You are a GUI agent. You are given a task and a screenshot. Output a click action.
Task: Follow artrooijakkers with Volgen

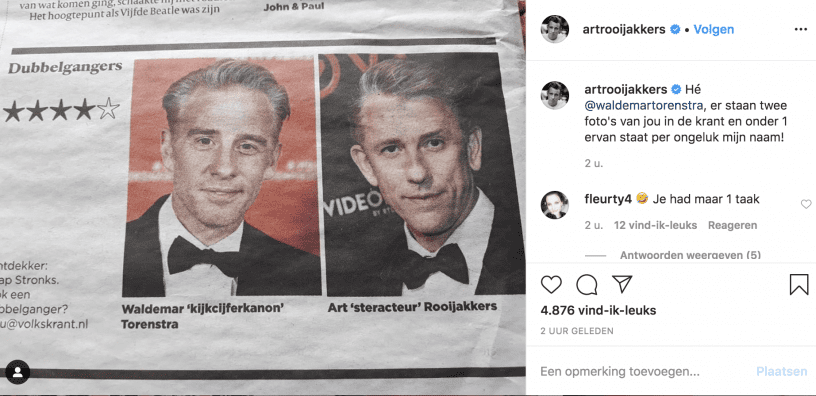point(713,30)
